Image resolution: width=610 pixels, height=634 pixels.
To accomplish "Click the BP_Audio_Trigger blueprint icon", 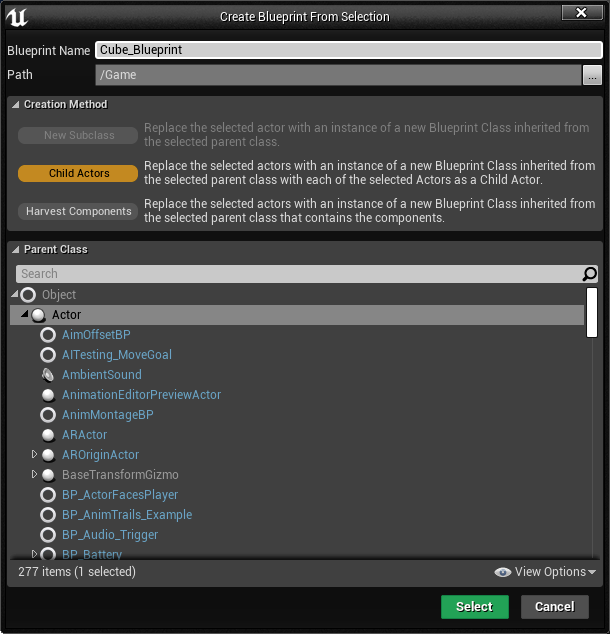I will 48,535.
